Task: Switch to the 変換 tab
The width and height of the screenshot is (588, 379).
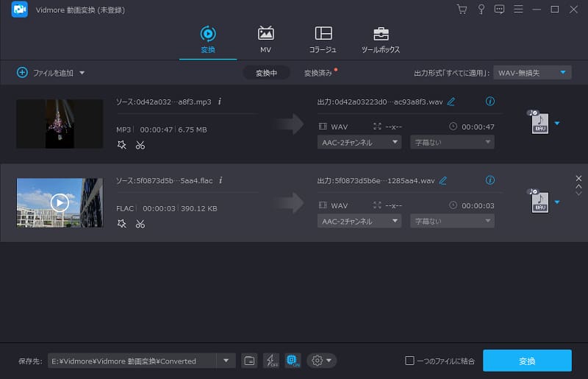Action: click(208, 40)
